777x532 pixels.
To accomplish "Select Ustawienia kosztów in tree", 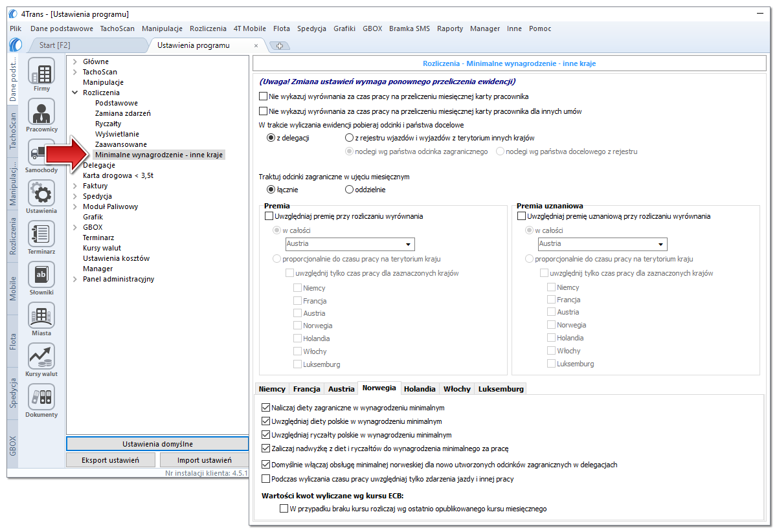I will coord(117,258).
